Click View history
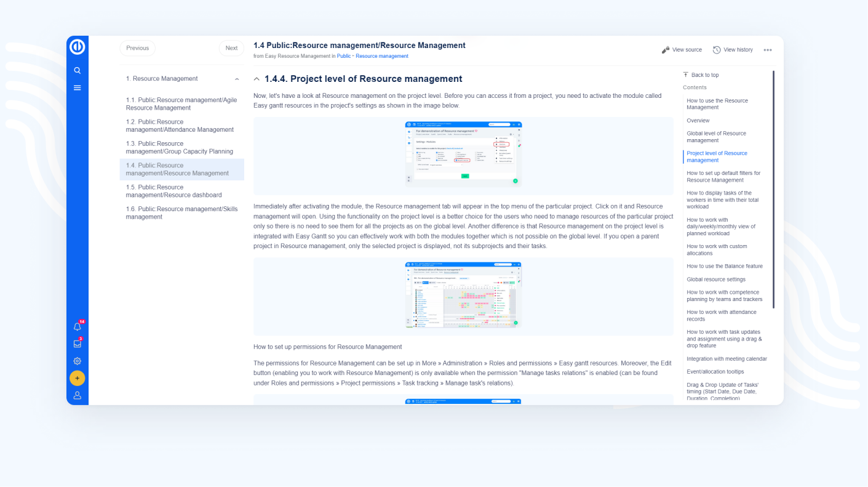Screen dimensions: 868x487 [x=733, y=50]
